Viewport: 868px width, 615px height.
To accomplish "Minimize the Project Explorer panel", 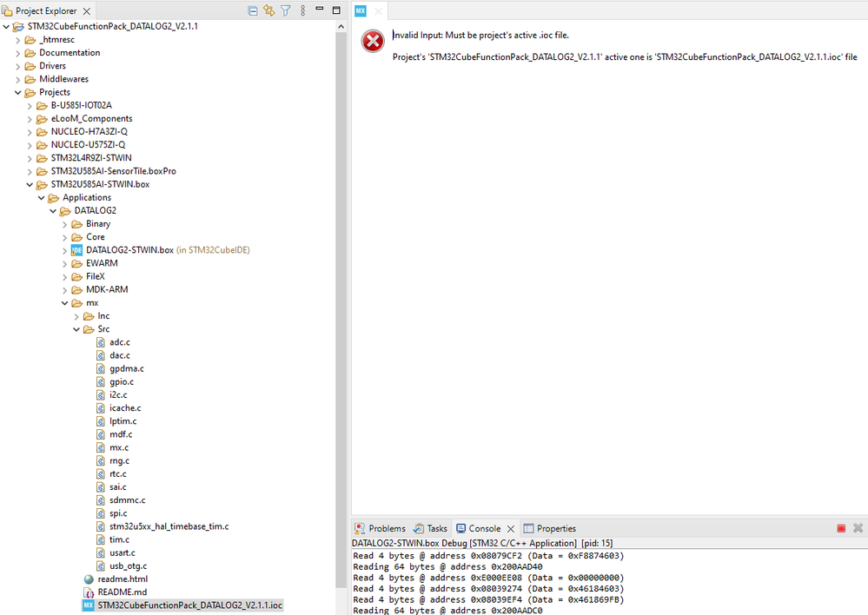I will point(320,9).
